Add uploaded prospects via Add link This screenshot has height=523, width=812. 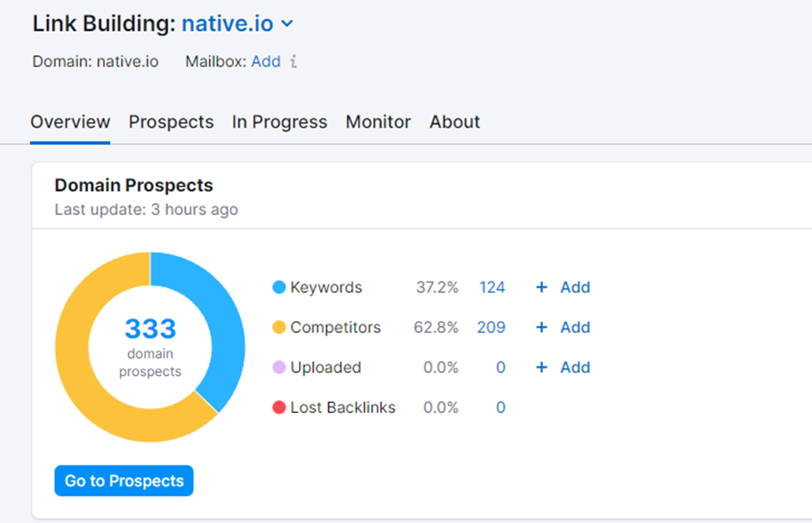point(575,367)
